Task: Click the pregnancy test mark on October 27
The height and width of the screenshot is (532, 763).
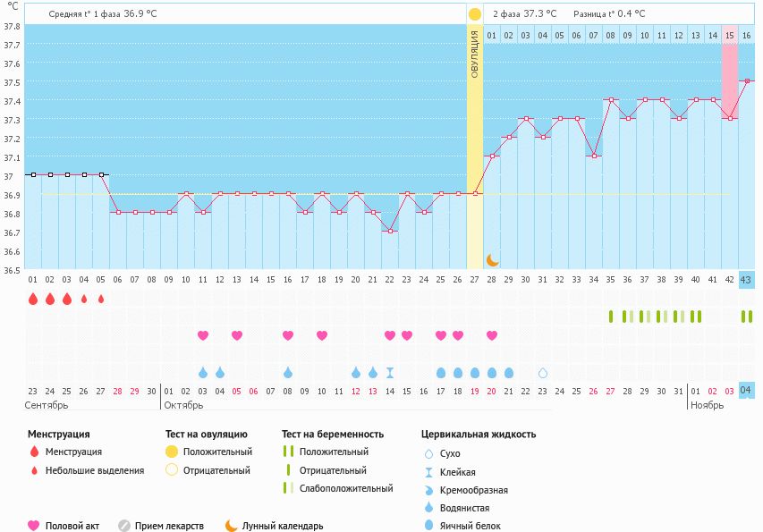Action: point(611,317)
